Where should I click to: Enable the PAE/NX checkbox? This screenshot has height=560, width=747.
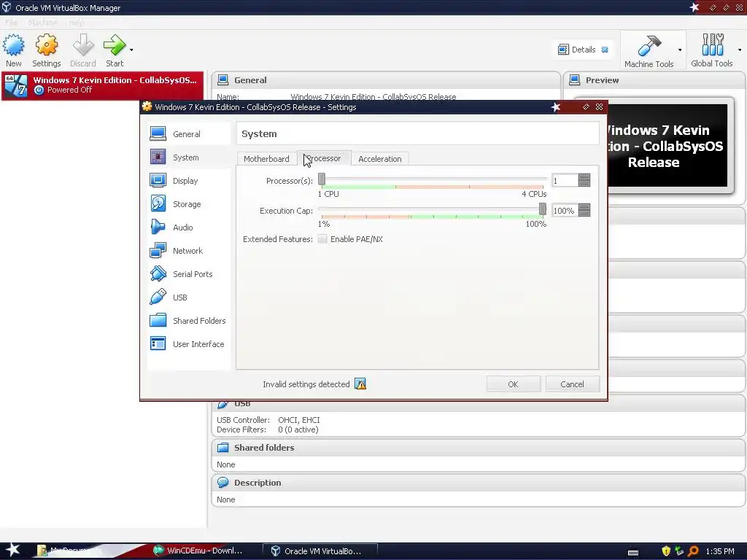tap(322, 239)
